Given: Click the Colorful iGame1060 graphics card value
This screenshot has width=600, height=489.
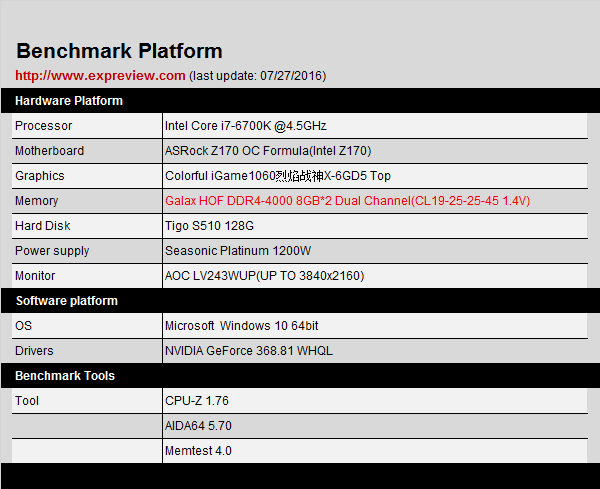Looking at the screenshot, I should [x=278, y=176].
